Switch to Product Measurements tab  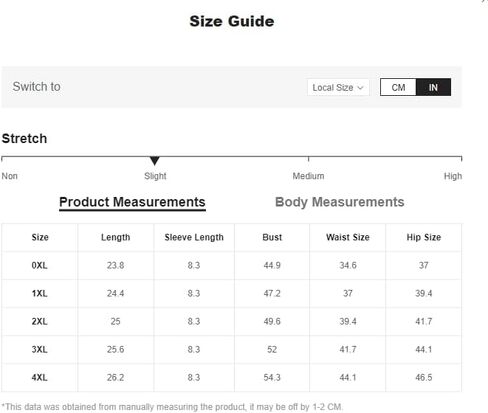pos(132,202)
